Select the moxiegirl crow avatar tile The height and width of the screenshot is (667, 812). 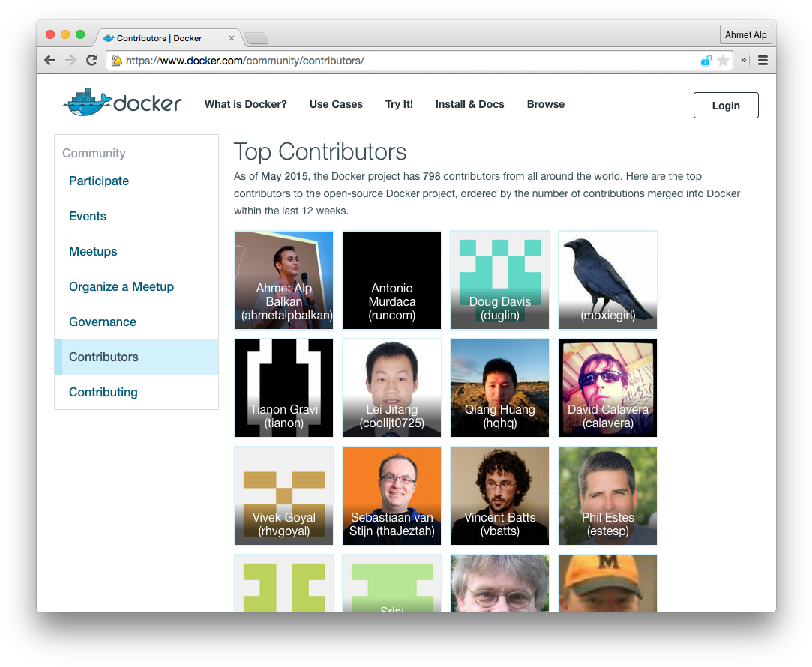coord(607,280)
